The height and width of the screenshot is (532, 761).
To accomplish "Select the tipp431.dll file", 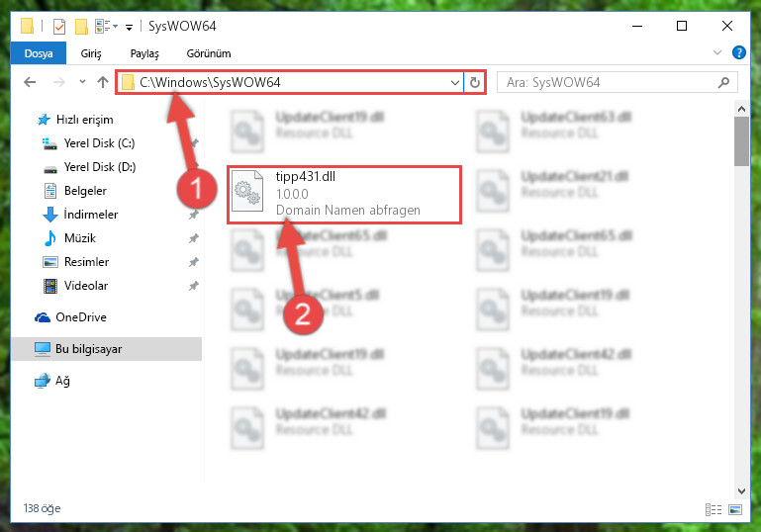I will pyautogui.click(x=344, y=195).
